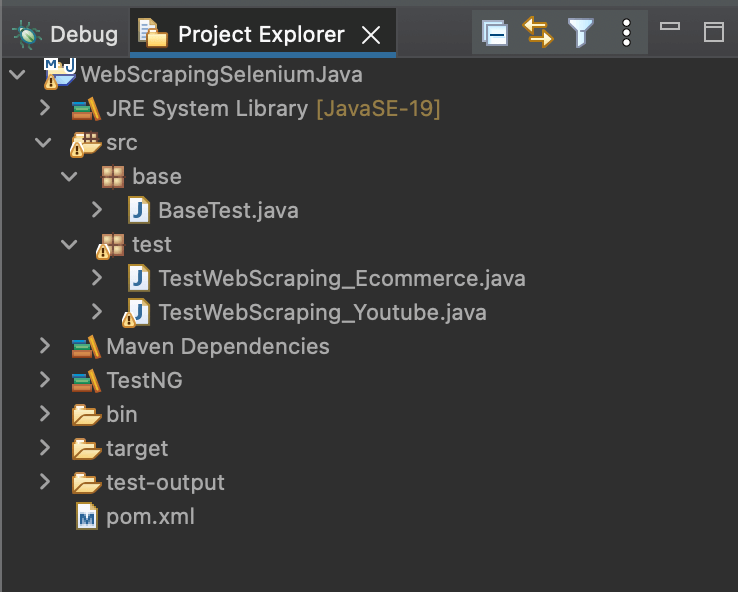Collapse the WebScrapingSeleniumJava project

click(x=18, y=74)
